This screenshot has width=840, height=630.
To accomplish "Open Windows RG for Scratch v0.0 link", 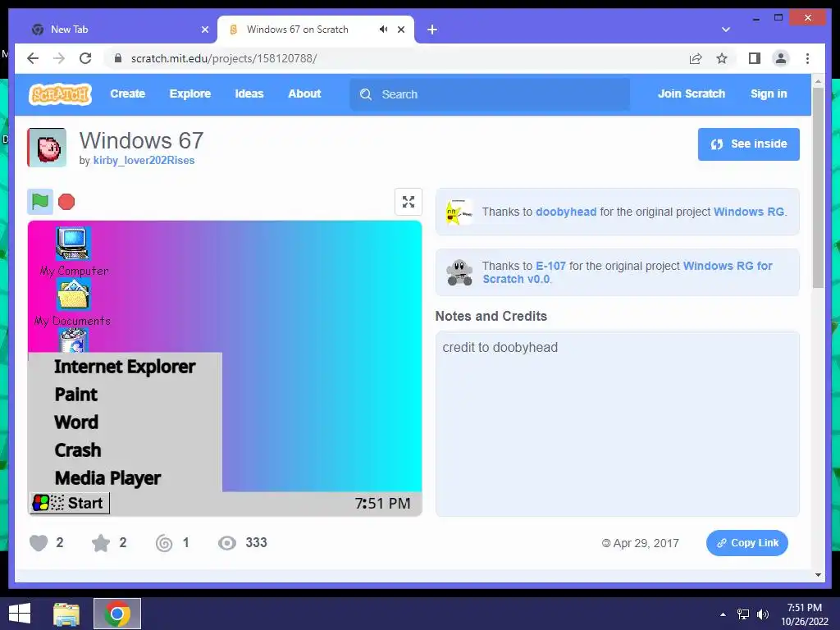I will coord(628,272).
